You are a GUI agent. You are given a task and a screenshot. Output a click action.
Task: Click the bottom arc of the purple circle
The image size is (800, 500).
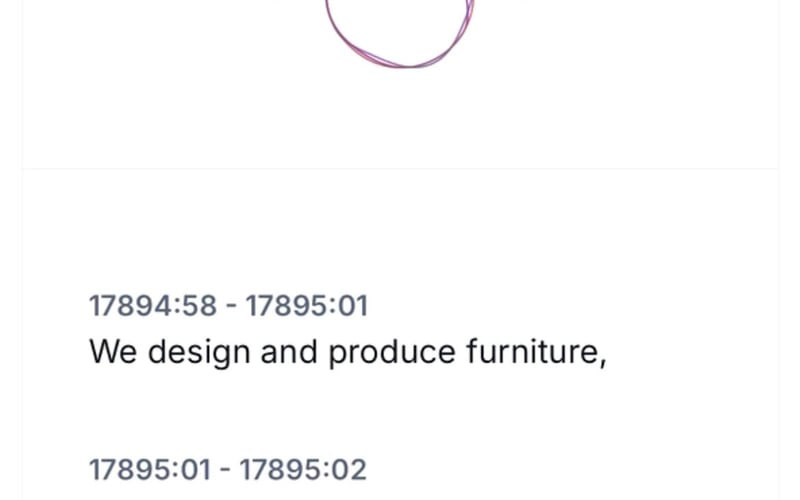point(406,65)
